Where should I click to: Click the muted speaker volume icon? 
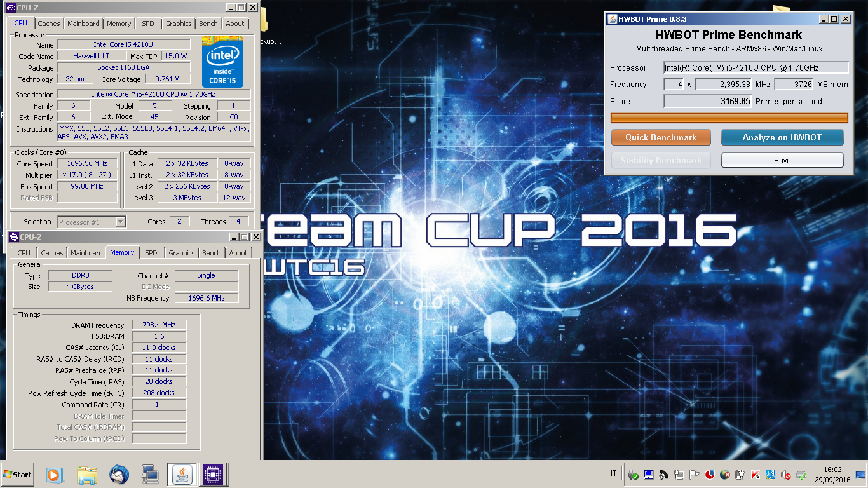tap(786, 475)
